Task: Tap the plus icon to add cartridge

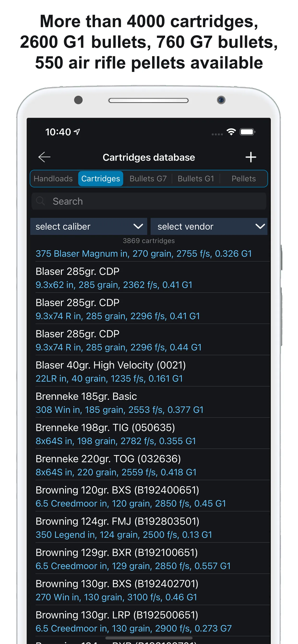Action: point(251,157)
